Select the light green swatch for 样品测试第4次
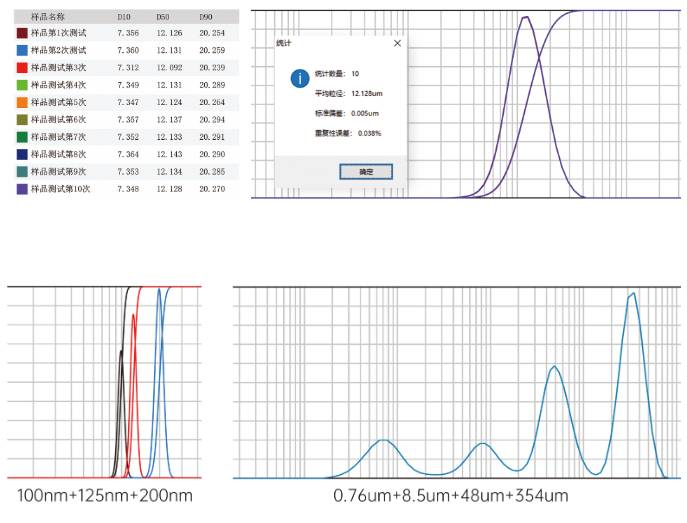Image resolution: width=687 pixels, height=523 pixels. coord(22,85)
